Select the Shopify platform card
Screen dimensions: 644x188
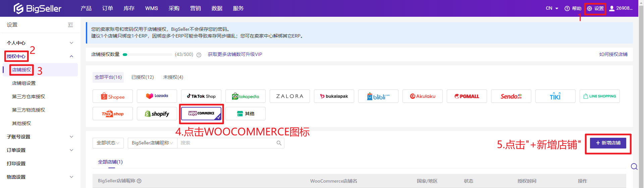(x=157, y=114)
